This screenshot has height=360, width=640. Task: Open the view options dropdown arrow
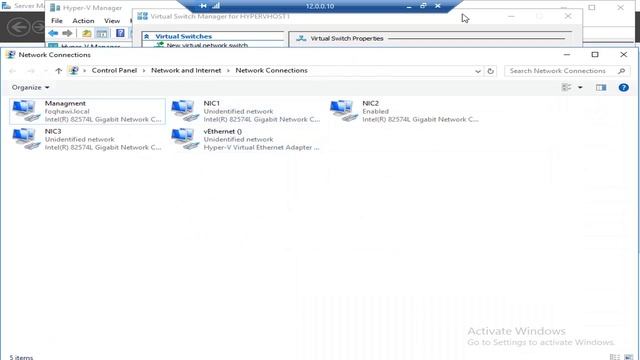click(x=580, y=87)
